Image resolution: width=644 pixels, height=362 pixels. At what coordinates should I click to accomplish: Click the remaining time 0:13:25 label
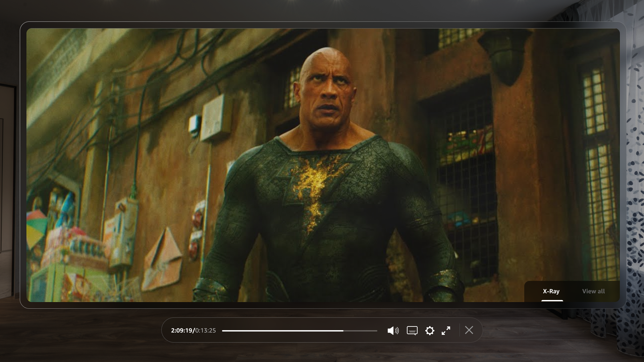point(206,330)
